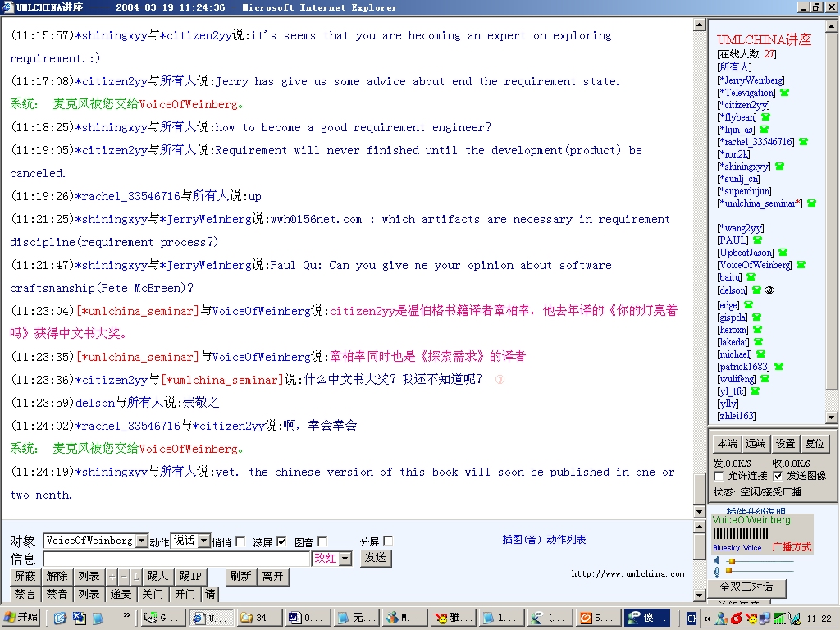Viewport: 840px width, 630px height.
Task: Click the 递麦 pass microphone button
Action: click(x=121, y=594)
